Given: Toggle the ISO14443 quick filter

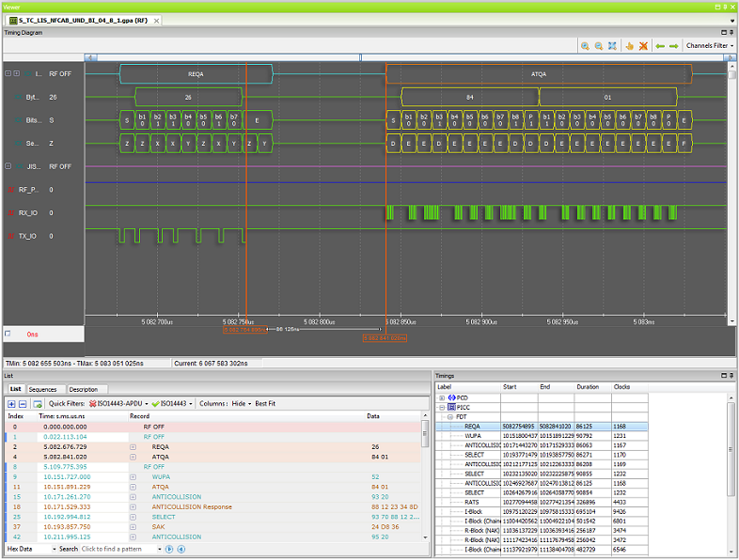Looking at the screenshot, I should [x=174, y=403].
